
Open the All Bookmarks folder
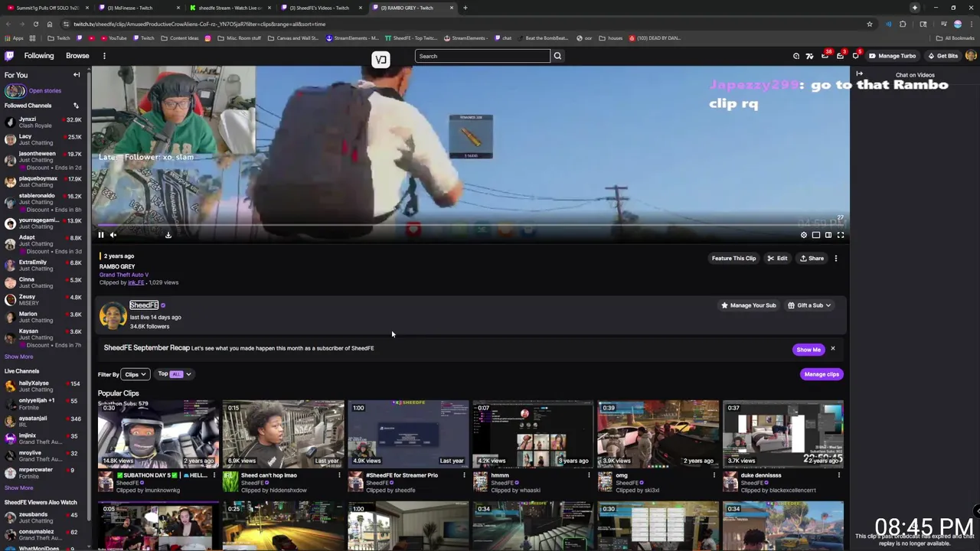point(955,38)
